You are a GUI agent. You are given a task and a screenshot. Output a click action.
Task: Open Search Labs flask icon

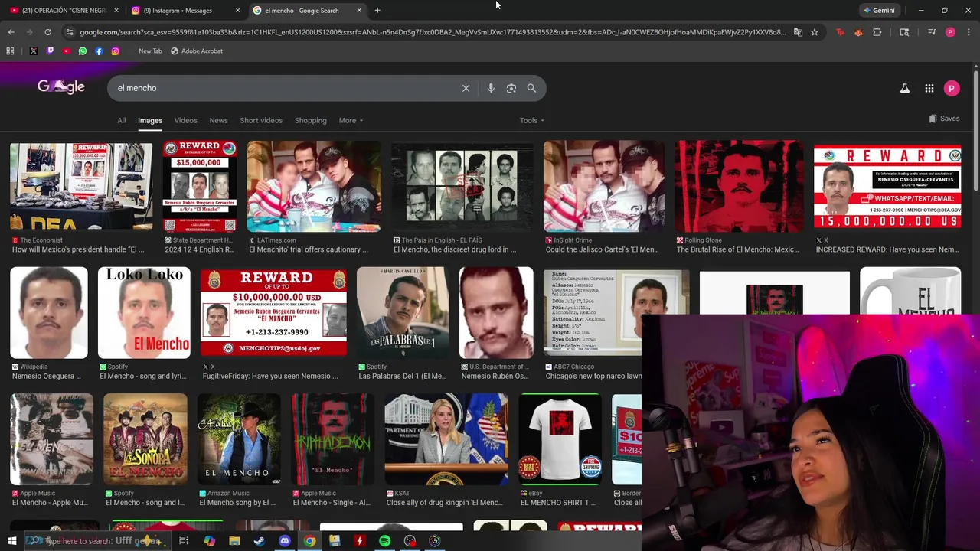(905, 89)
